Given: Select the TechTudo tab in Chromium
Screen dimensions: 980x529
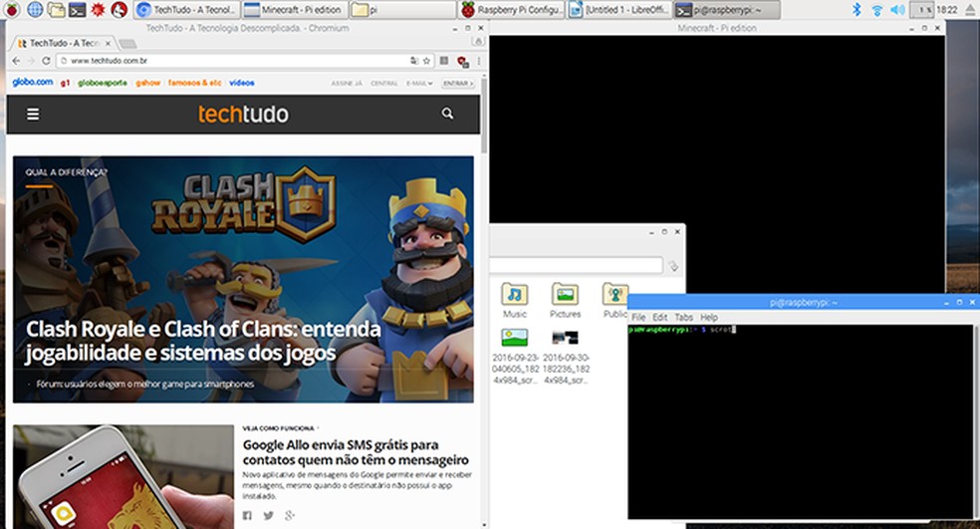Looking at the screenshot, I should 61,43.
